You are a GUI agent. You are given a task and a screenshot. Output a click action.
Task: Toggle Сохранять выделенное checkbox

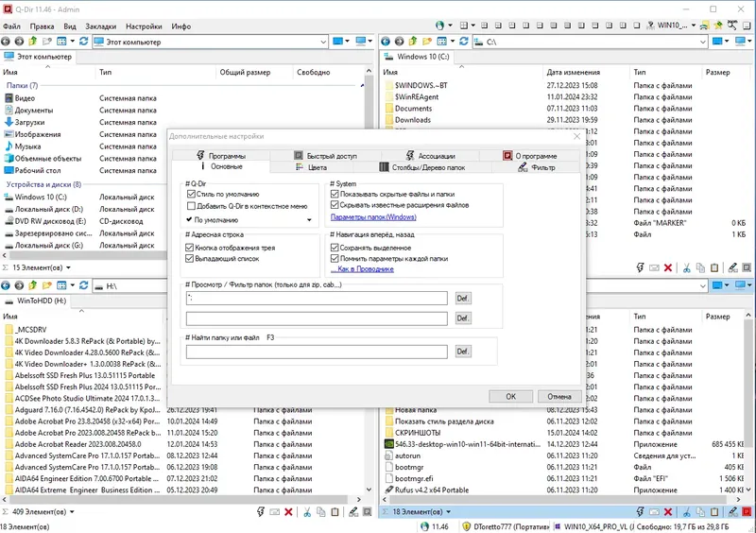(x=335, y=248)
